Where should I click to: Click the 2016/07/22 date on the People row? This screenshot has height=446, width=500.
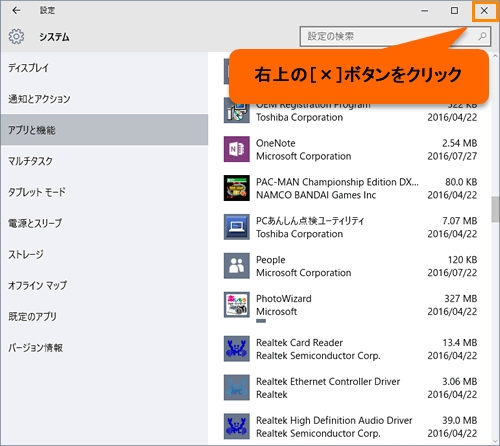pos(452,273)
